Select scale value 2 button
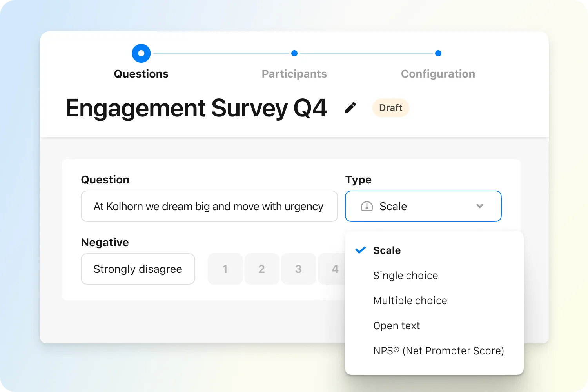 pos(261,269)
